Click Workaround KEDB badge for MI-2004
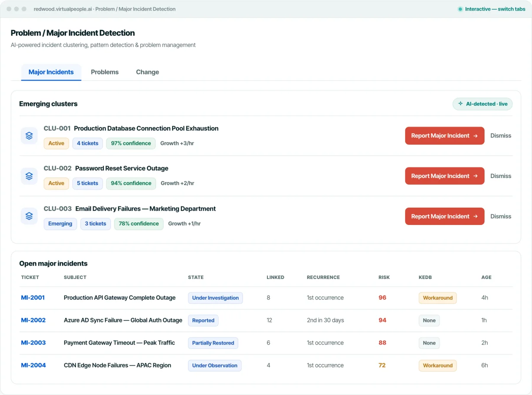Viewport: 532px width, 395px height. (x=438, y=365)
